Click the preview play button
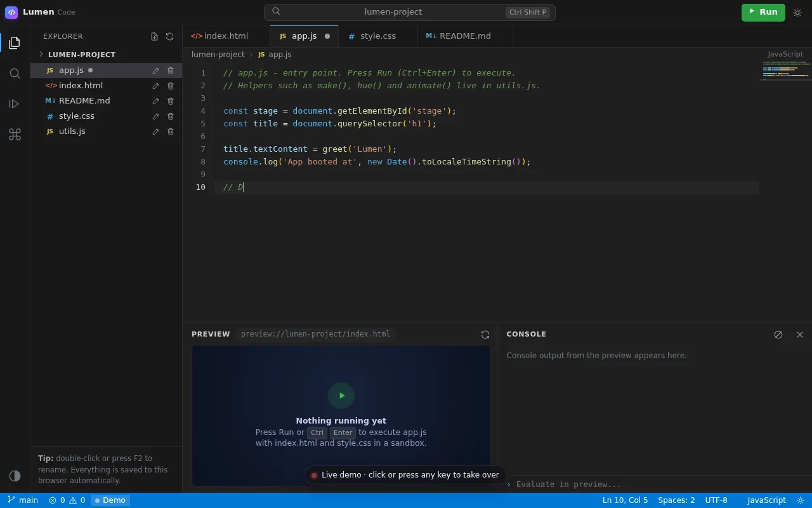 click(341, 396)
